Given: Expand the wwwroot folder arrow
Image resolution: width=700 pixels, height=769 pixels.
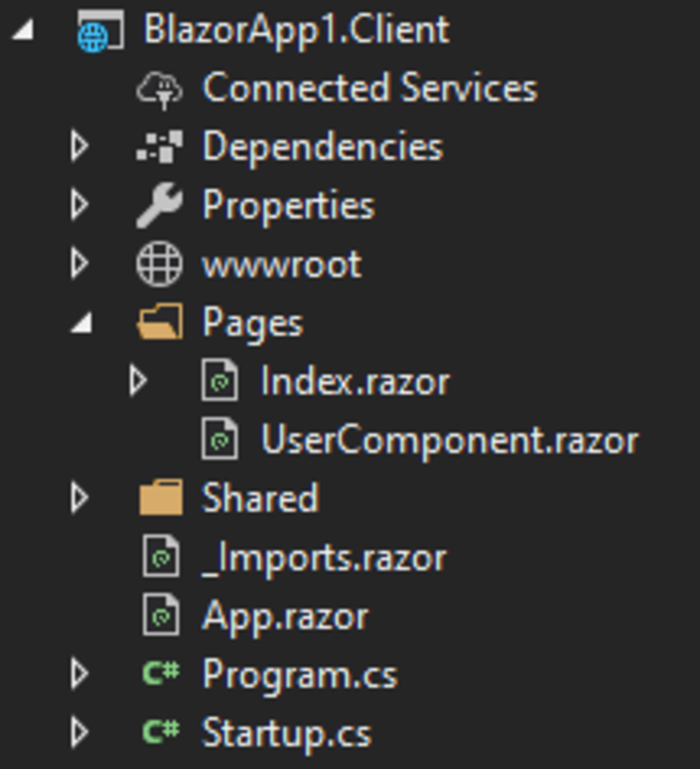Looking at the screenshot, I should [79, 263].
